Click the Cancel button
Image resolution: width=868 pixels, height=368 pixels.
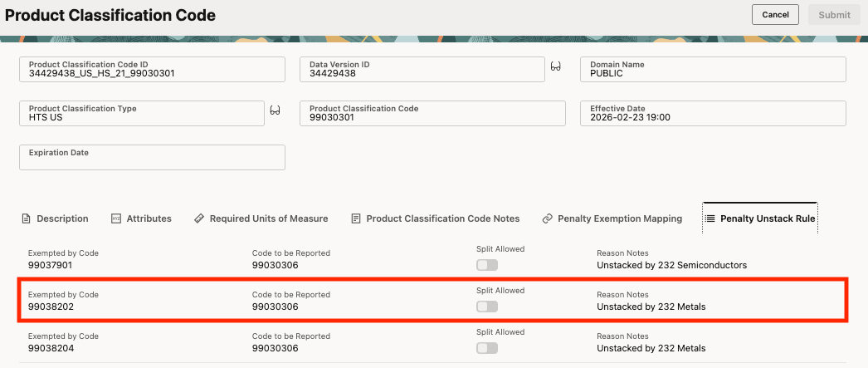click(x=775, y=15)
